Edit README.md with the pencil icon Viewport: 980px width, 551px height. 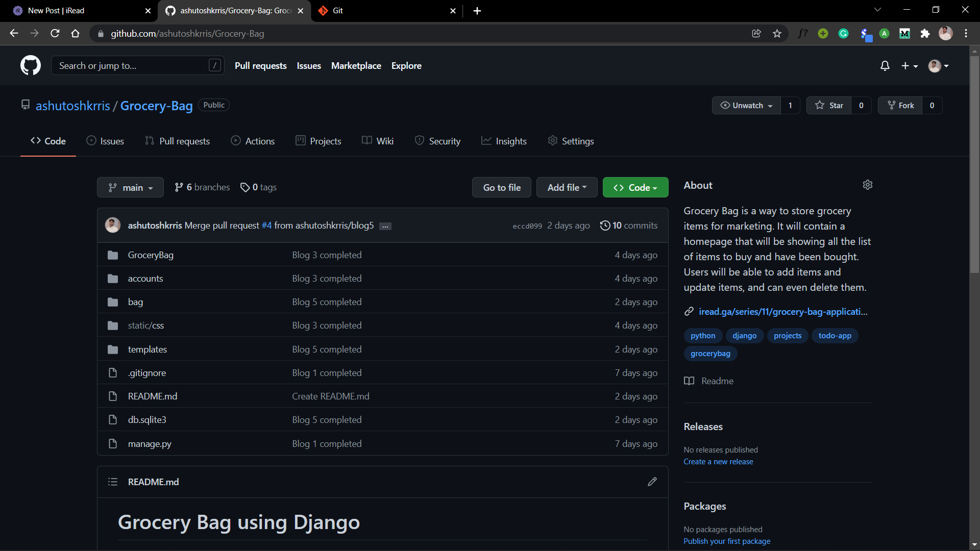click(x=652, y=482)
